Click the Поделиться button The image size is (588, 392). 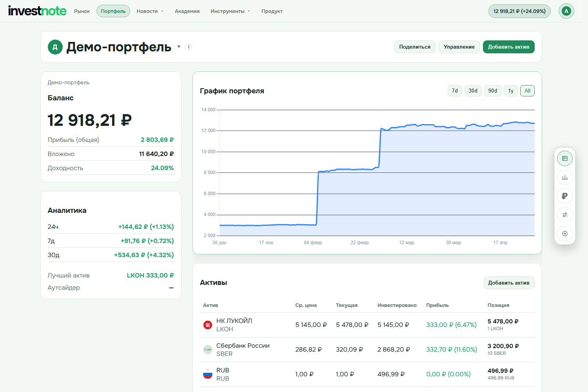415,47
